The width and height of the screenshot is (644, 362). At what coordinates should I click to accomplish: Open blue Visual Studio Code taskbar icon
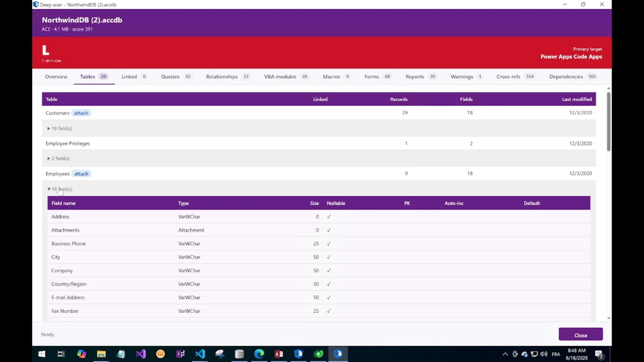tap(200, 354)
